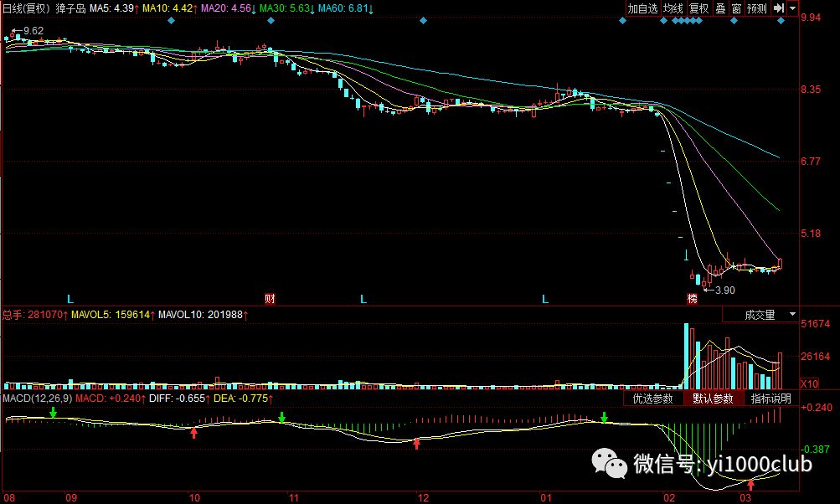Screen dimensions: 840x504
Task: Click the stock name 獐子岛
Action: pos(70,8)
